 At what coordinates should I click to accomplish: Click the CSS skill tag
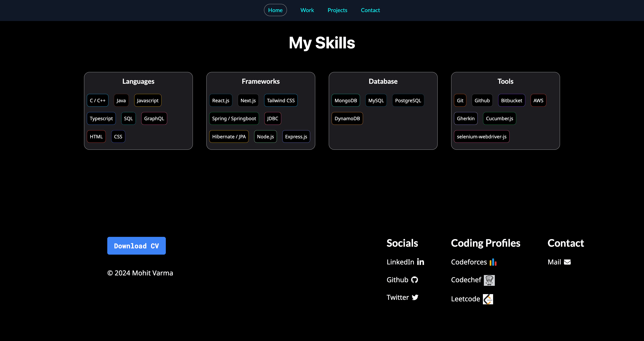[118, 137]
